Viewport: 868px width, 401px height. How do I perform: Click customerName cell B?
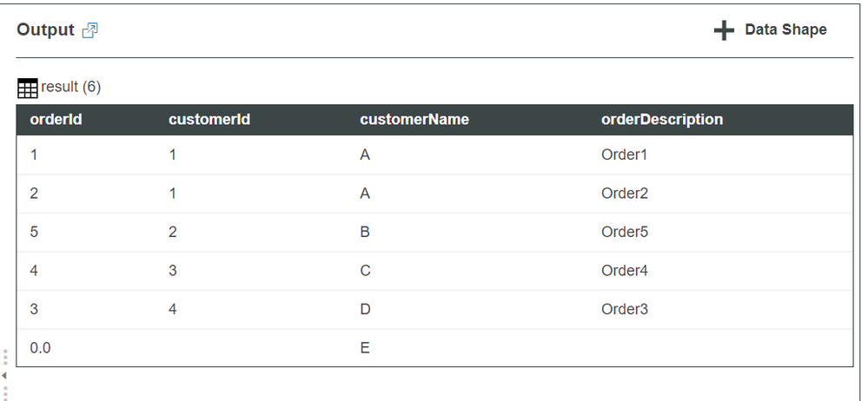point(365,232)
